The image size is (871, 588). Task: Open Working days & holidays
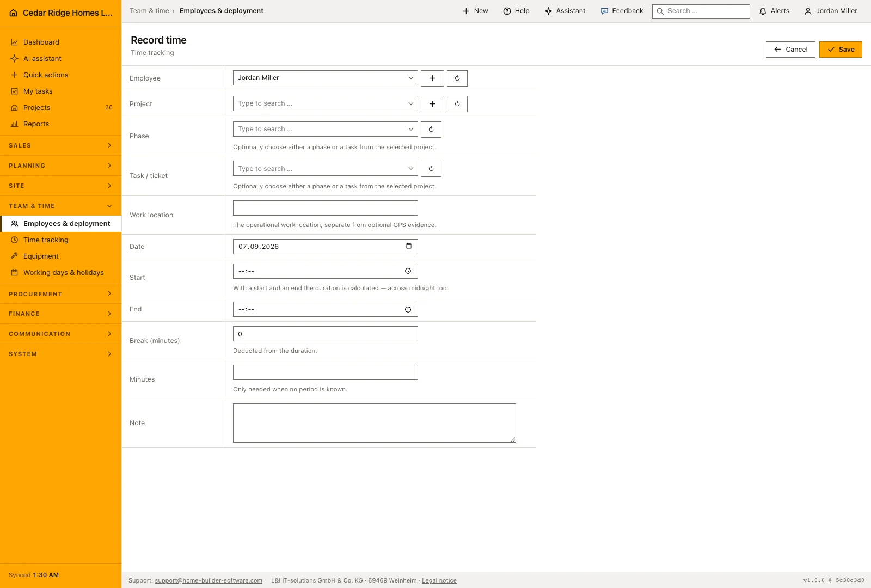click(x=61, y=272)
